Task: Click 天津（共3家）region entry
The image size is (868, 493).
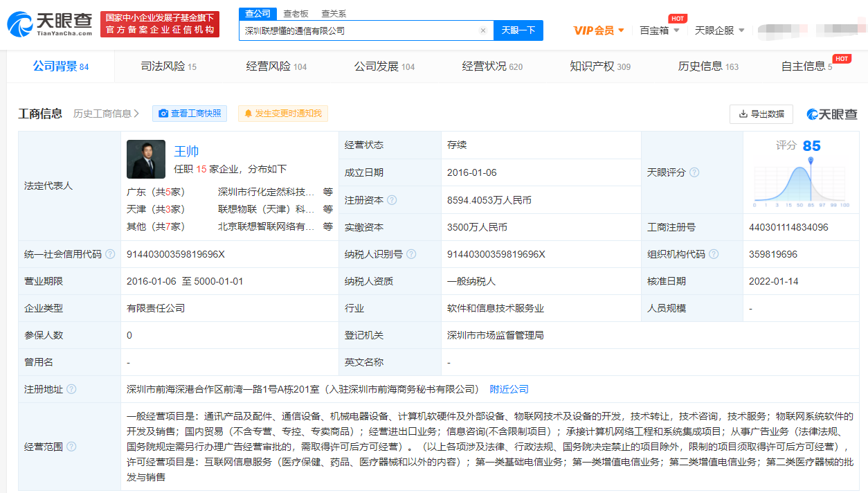Action: pyautogui.click(x=156, y=209)
